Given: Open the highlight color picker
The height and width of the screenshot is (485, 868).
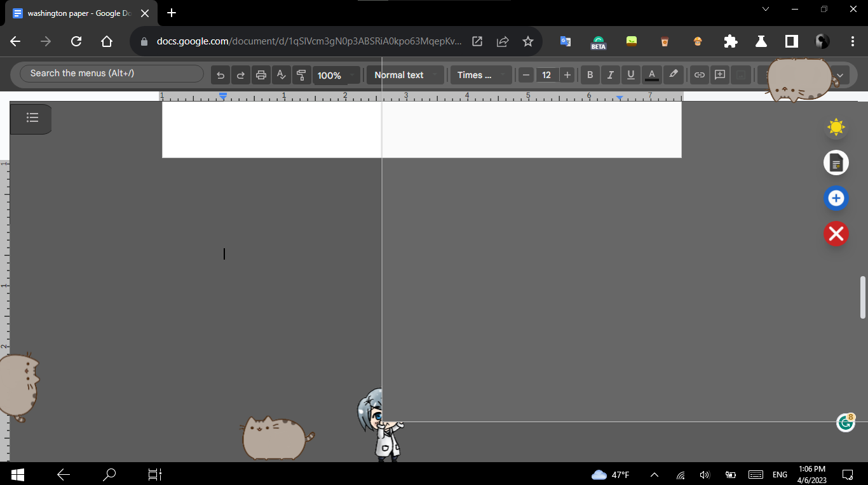Looking at the screenshot, I should coord(674,75).
